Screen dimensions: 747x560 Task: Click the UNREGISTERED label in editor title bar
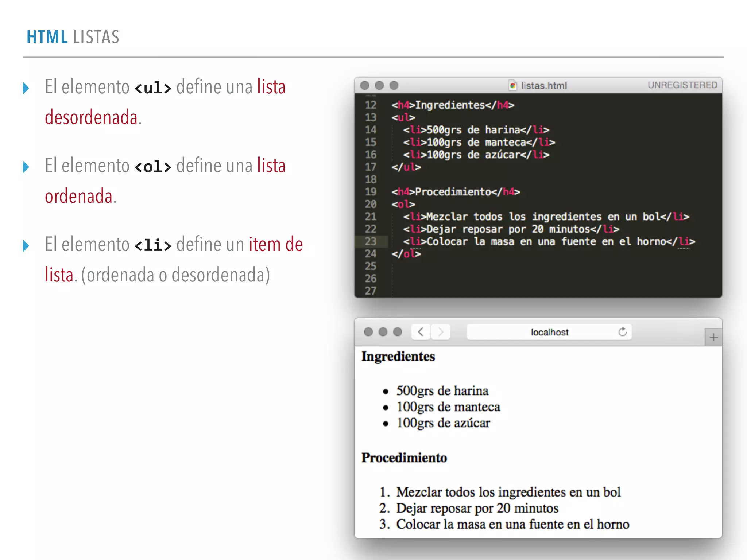pos(682,85)
